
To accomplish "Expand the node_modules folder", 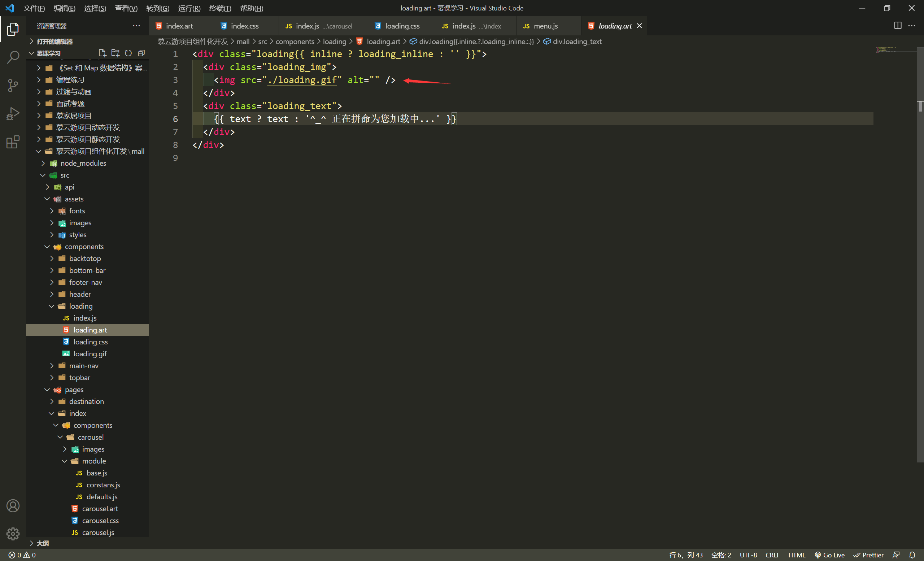I will [x=83, y=163].
